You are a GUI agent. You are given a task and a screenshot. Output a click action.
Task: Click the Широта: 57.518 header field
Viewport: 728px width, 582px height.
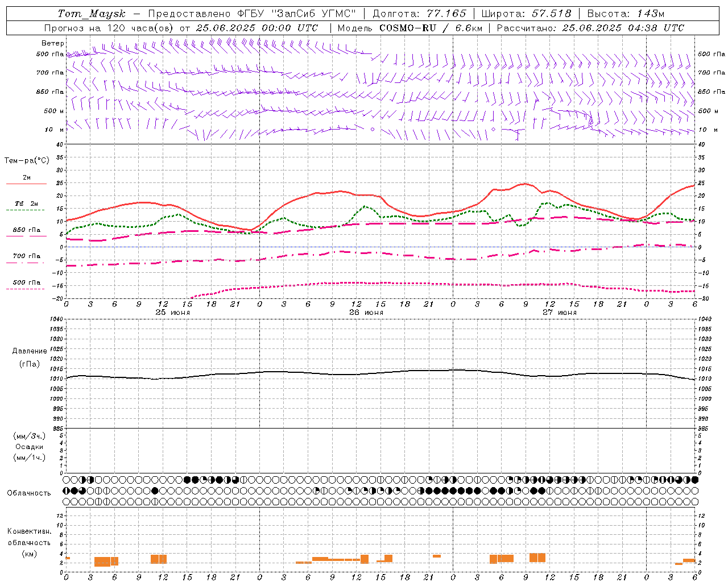click(527, 14)
